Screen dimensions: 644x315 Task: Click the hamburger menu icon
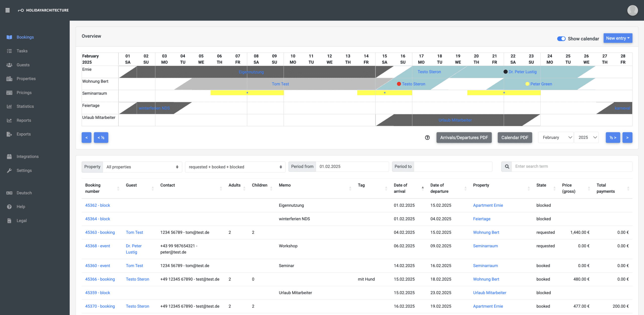[x=8, y=10]
